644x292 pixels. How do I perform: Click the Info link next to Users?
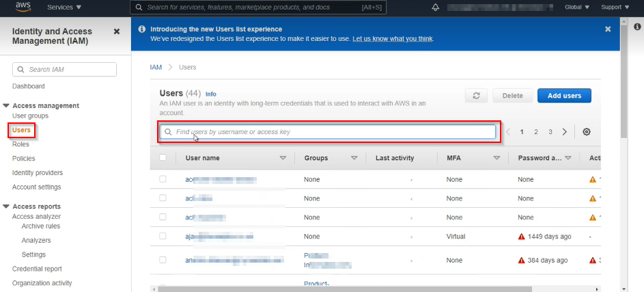[211, 94]
